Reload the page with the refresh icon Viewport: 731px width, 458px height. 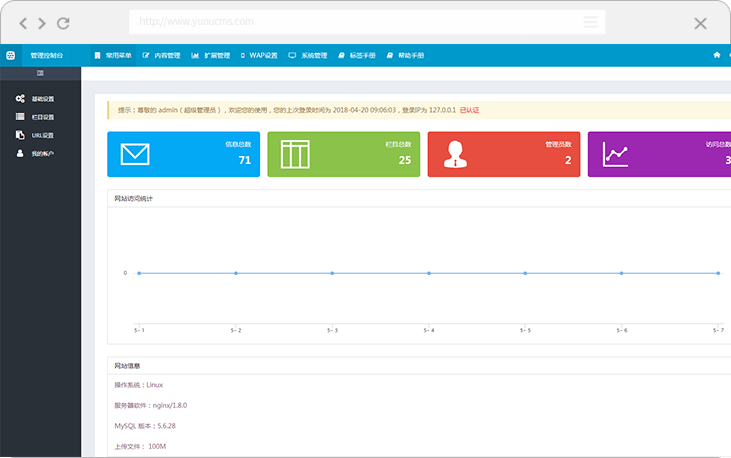[63, 23]
